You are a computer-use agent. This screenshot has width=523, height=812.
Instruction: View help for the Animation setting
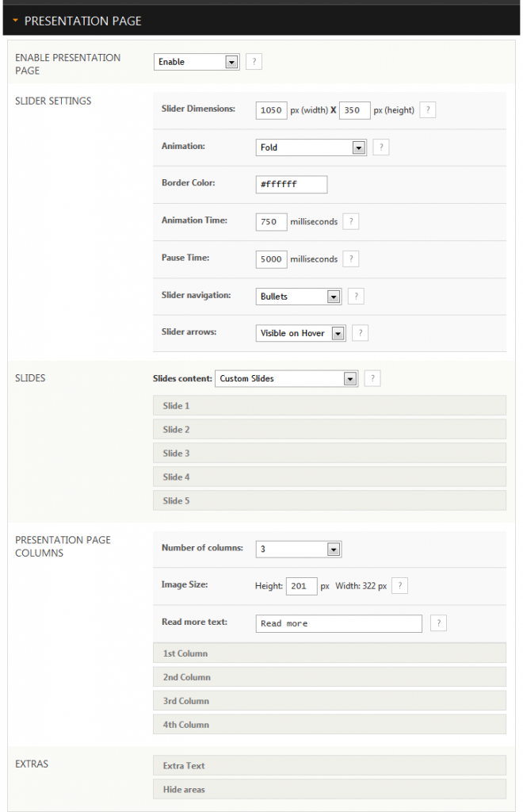[380, 147]
